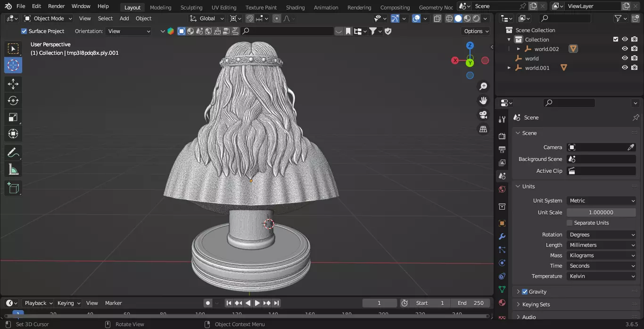Image resolution: width=644 pixels, height=329 pixels.
Task: Open the File menu
Action: 21,6
